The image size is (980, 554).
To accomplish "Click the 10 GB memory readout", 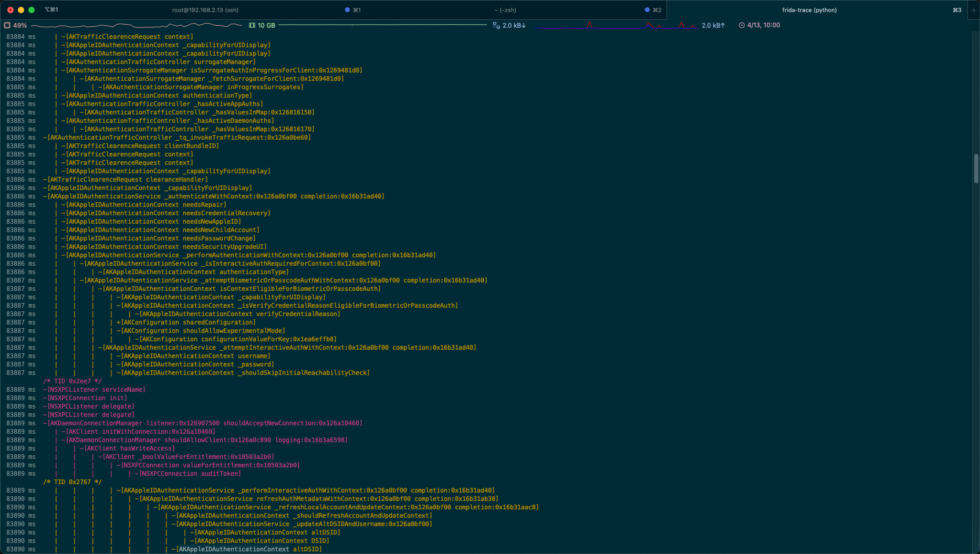I will tap(266, 25).
